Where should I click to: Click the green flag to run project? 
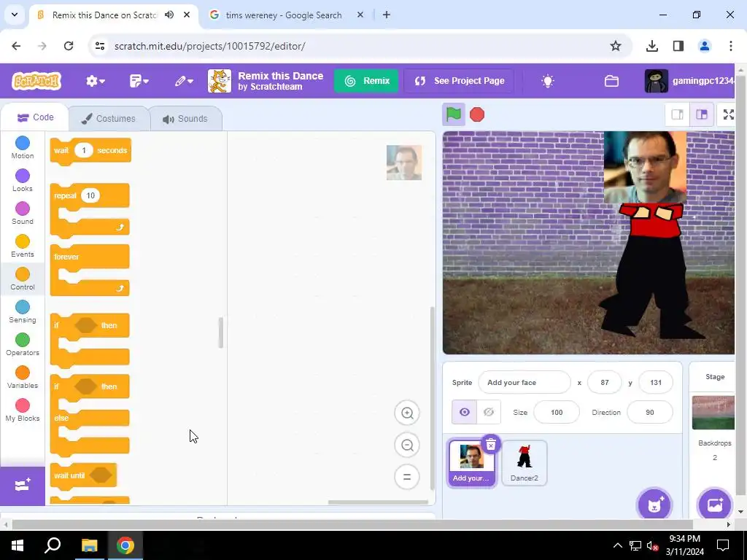pyautogui.click(x=454, y=114)
